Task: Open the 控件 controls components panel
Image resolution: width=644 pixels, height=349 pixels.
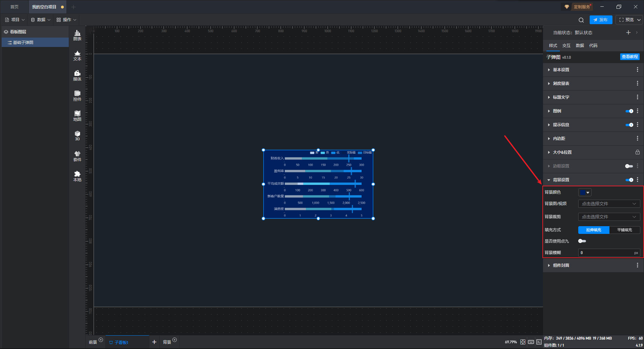Action: point(77,96)
